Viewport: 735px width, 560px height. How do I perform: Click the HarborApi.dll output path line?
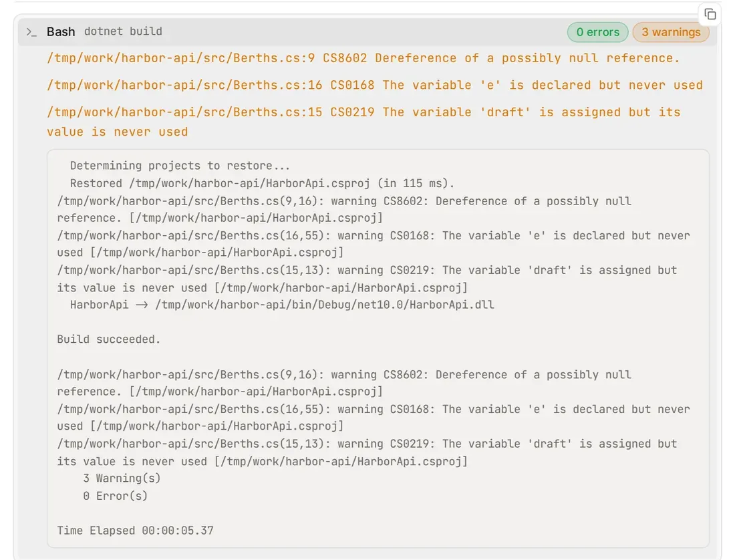coord(282,305)
